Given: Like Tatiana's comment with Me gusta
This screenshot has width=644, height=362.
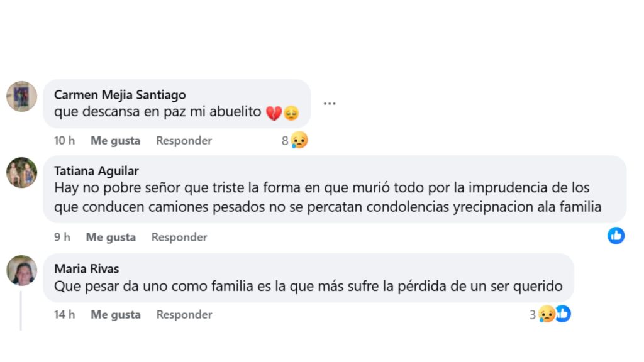Looking at the screenshot, I should click(x=111, y=237).
